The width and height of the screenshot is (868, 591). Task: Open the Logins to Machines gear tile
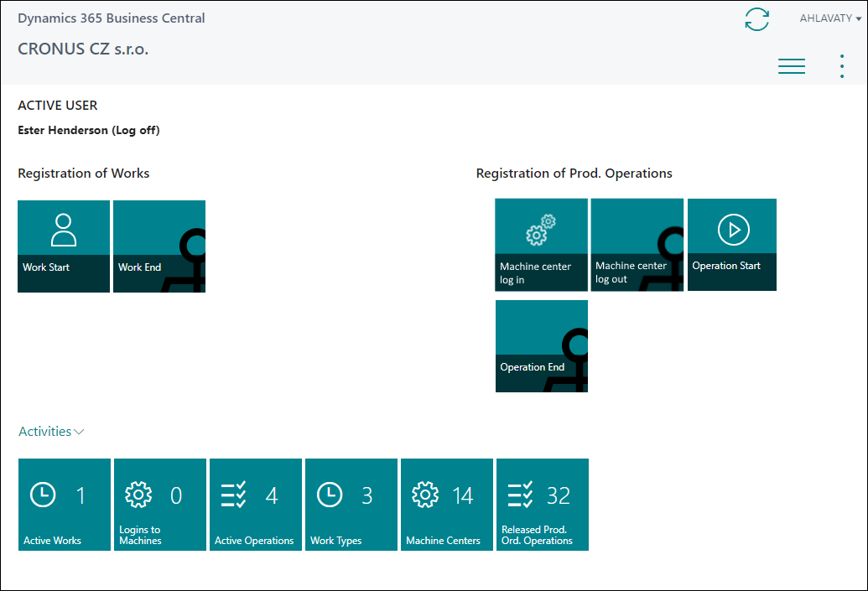tap(160, 504)
